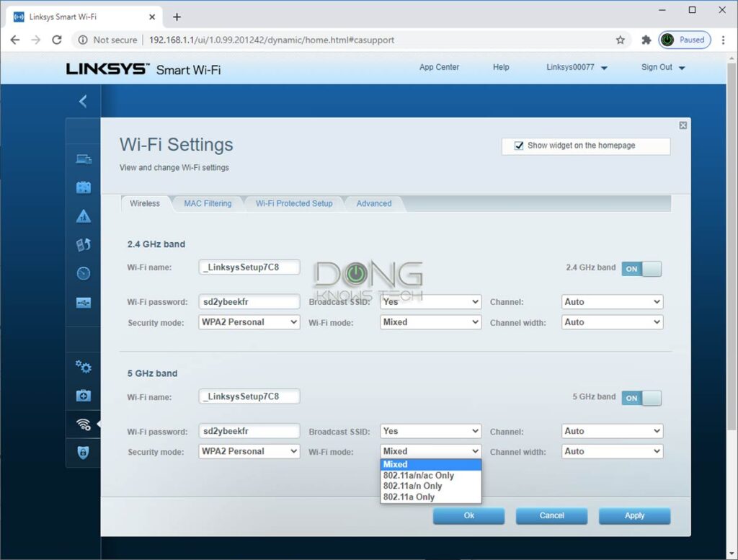Switch to the MAC Filtering tab
This screenshot has height=560, width=738.
pyautogui.click(x=208, y=204)
